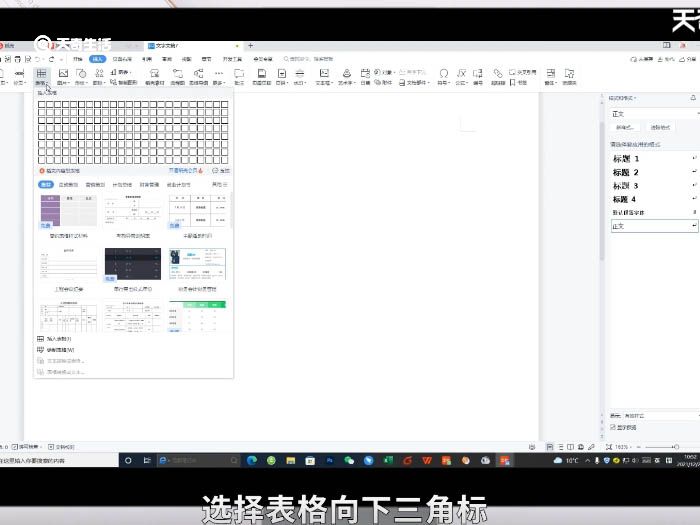Click the Clear Formatting button
Screen dimensions: 700x525
point(660,127)
